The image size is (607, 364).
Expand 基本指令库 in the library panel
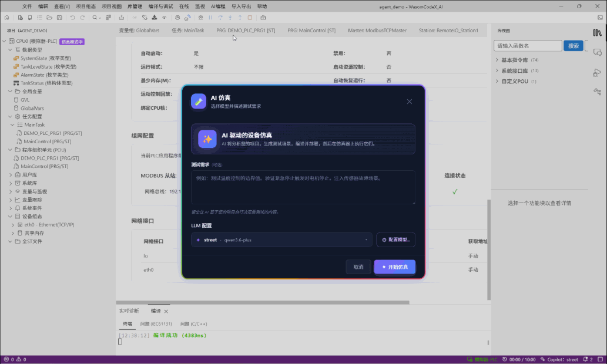pos(497,60)
